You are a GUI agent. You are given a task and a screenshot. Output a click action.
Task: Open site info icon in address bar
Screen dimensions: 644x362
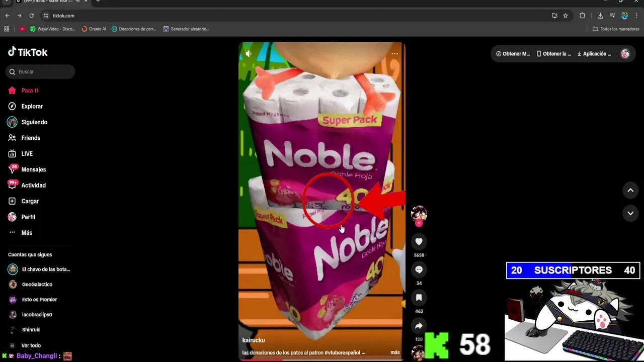click(46, 16)
